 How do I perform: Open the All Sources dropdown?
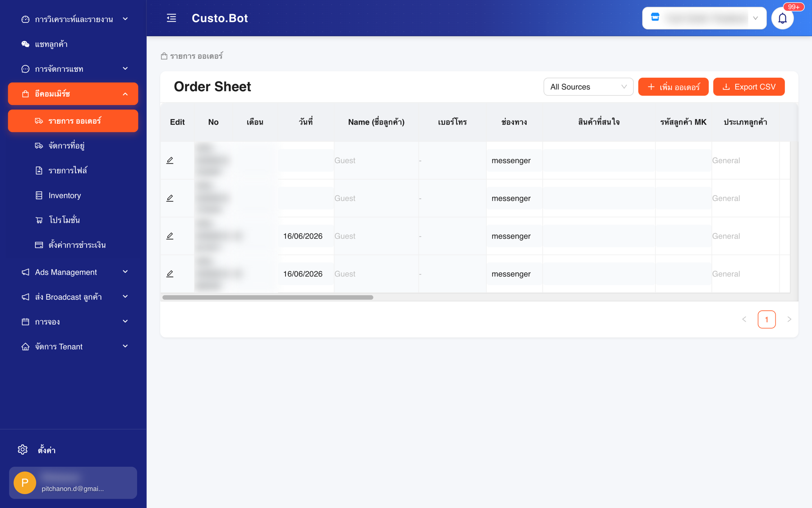[x=588, y=87]
